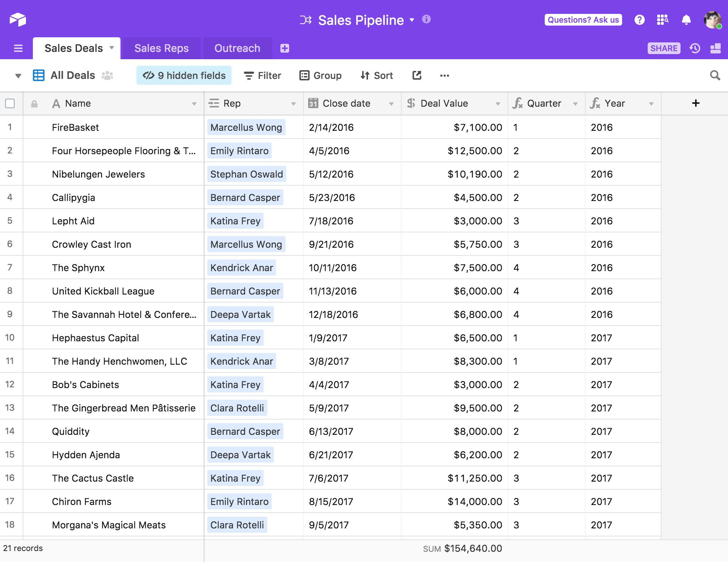Open the Sort menu
This screenshot has height=562, width=728.
coord(376,75)
